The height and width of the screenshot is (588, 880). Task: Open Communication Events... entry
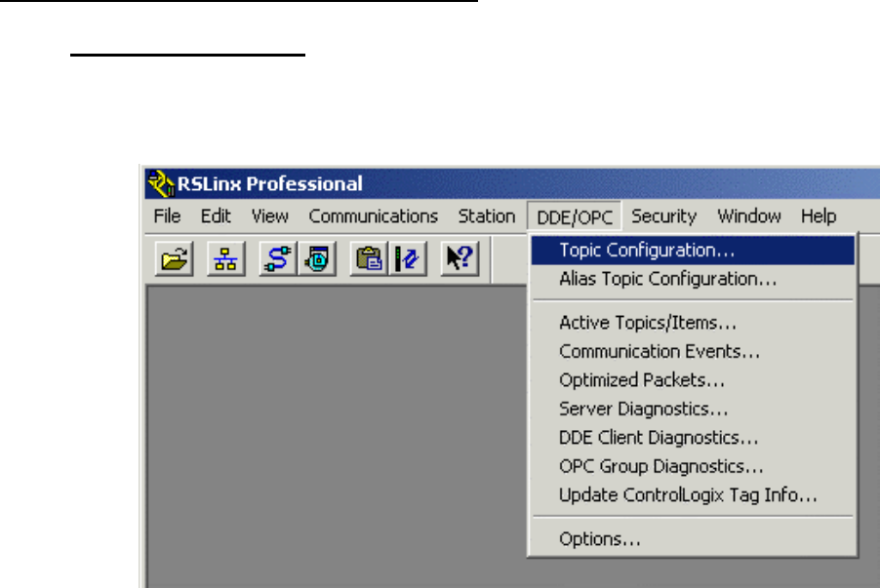pyautogui.click(x=693, y=351)
